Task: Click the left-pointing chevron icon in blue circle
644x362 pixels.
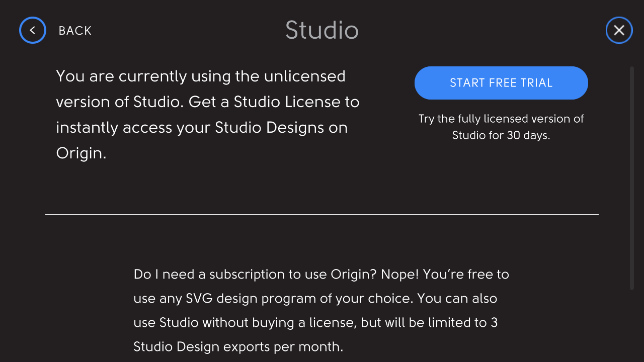Action: 32,30
